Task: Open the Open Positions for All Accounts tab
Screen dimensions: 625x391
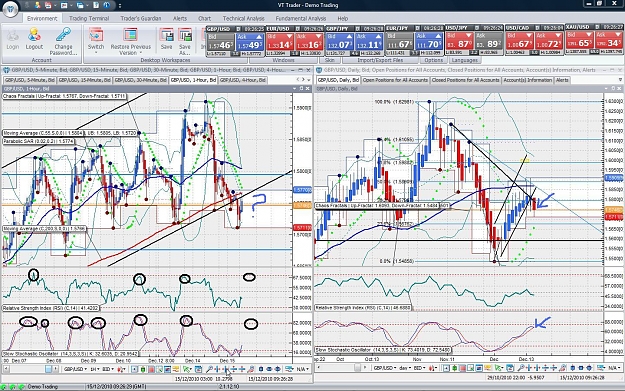Action: pyautogui.click(x=395, y=80)
